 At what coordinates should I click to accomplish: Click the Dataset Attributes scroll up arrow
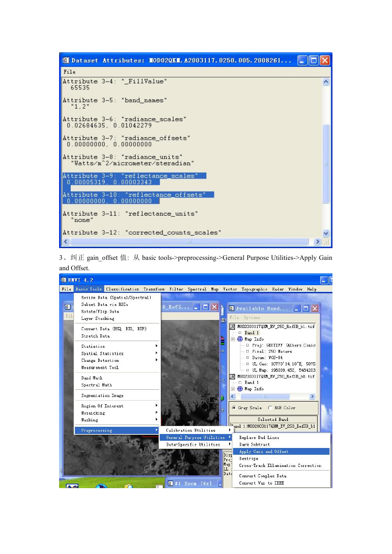click(x=327, y=82)
